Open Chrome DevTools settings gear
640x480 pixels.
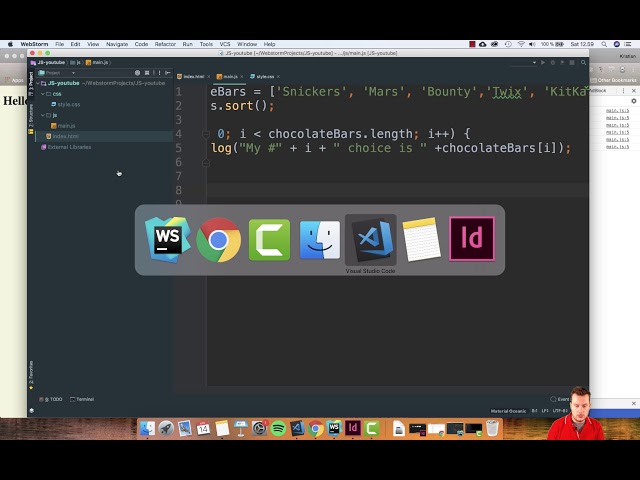click(x=633, y=101)
